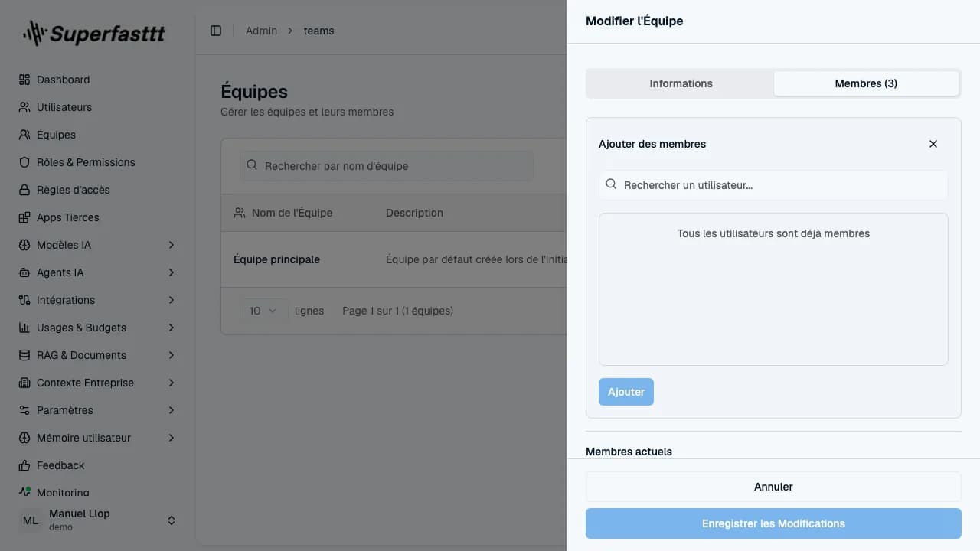Click the Mémoire utilisateur icon
Viewport: 980px width, 551px height.
click(24, 438)
